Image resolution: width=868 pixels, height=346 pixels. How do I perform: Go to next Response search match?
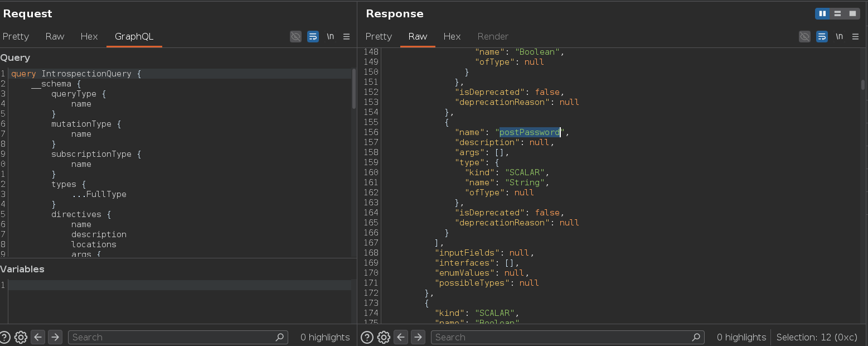pos(418,337)
